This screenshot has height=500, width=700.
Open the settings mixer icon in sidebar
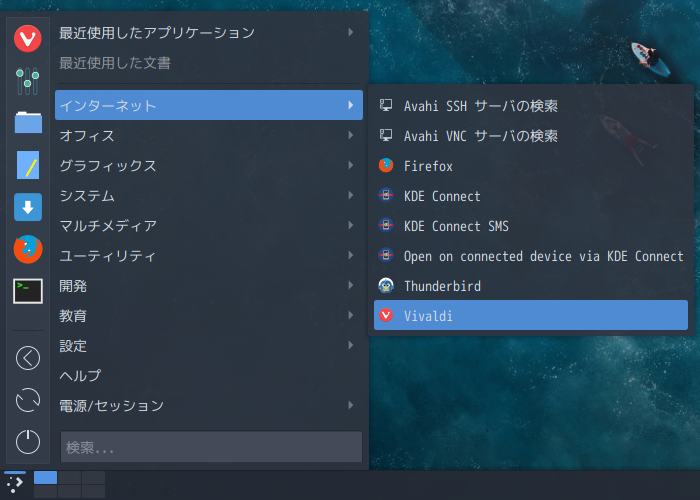tap(28, 81)
